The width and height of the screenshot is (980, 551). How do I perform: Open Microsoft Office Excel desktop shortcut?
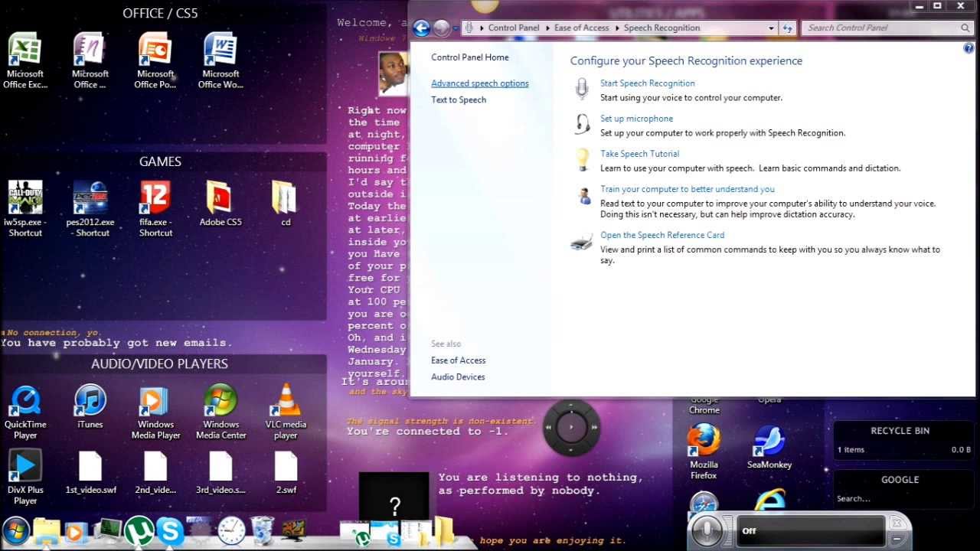(x=25, y=61)
